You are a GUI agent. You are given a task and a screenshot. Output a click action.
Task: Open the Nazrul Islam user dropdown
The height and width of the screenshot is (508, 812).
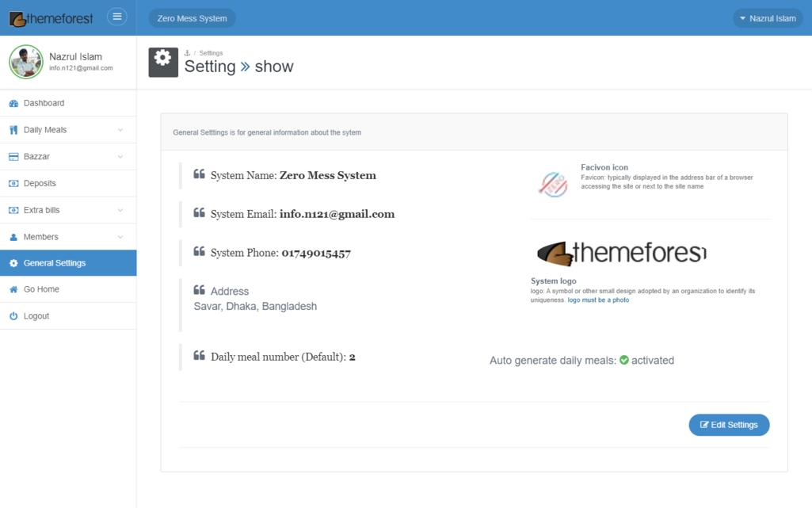[767, 18]
